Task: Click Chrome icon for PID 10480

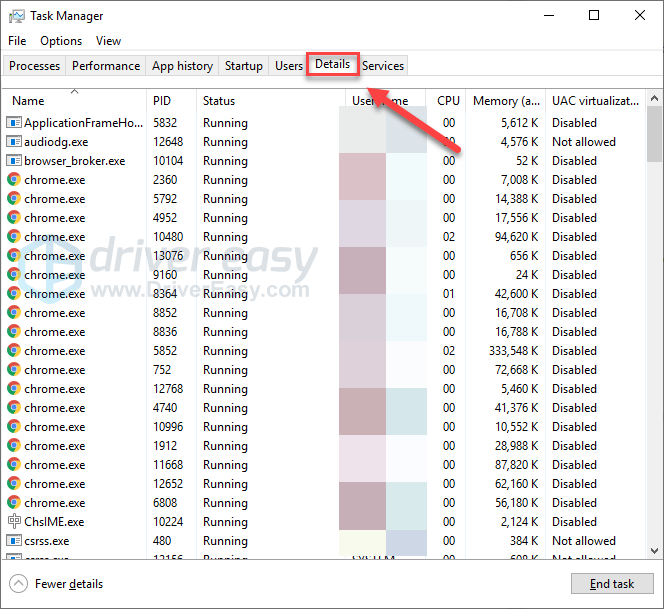Action: tap(14, 237)
